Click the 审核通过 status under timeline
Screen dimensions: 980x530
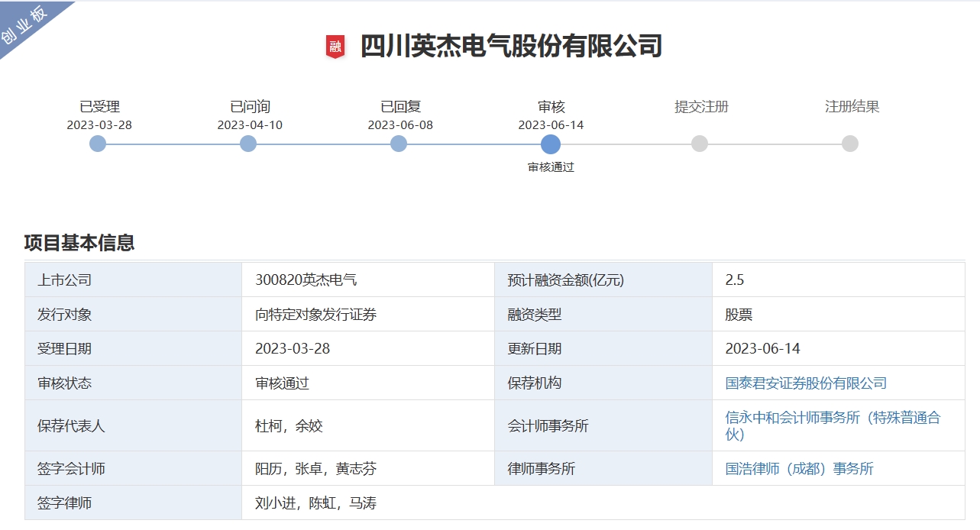point(551,166)
